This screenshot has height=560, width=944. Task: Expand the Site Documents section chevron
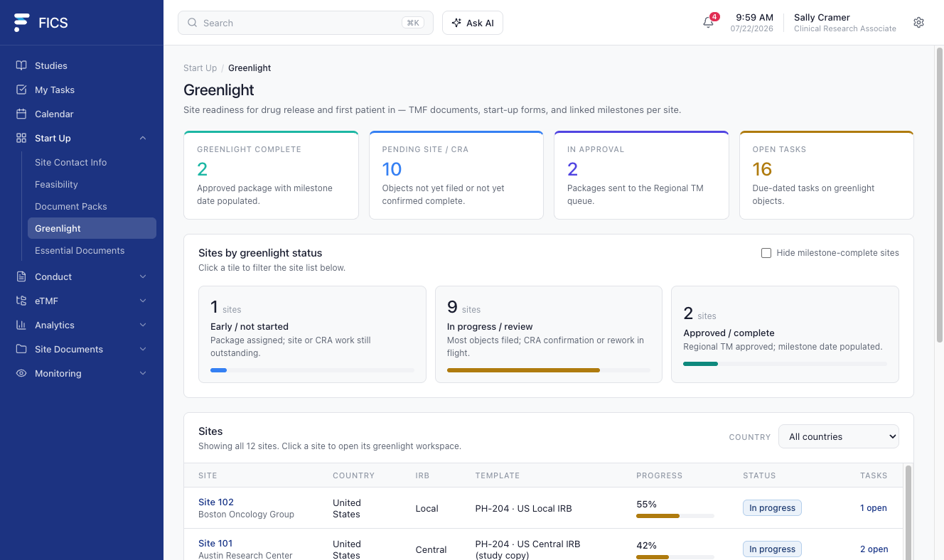pyautogui.click(x=143, y=349)
